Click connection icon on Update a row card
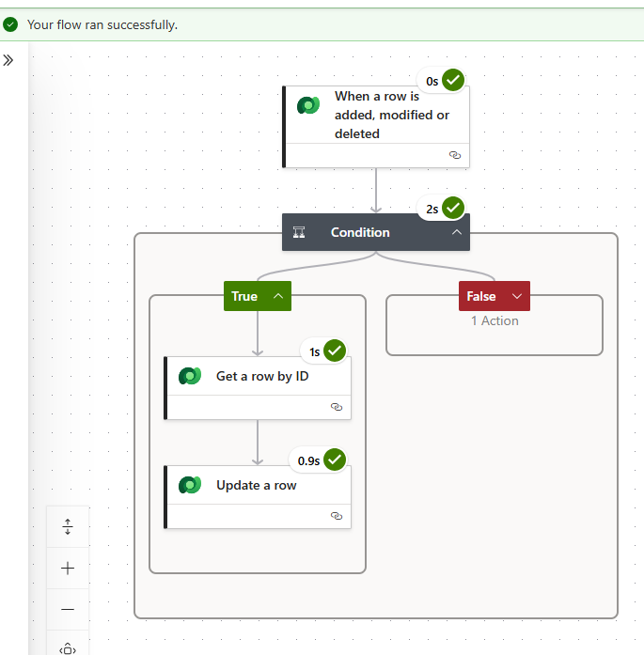The image size is (644, 655). tap(337, 516)
